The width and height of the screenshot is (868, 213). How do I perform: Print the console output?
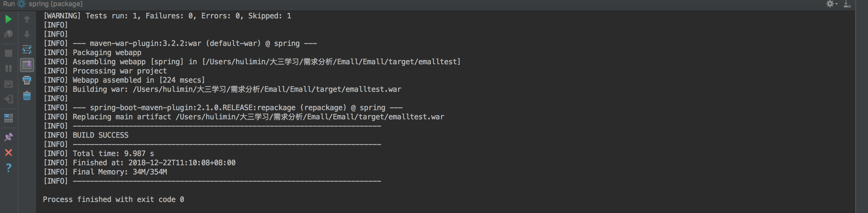click(x=27, y=80)
